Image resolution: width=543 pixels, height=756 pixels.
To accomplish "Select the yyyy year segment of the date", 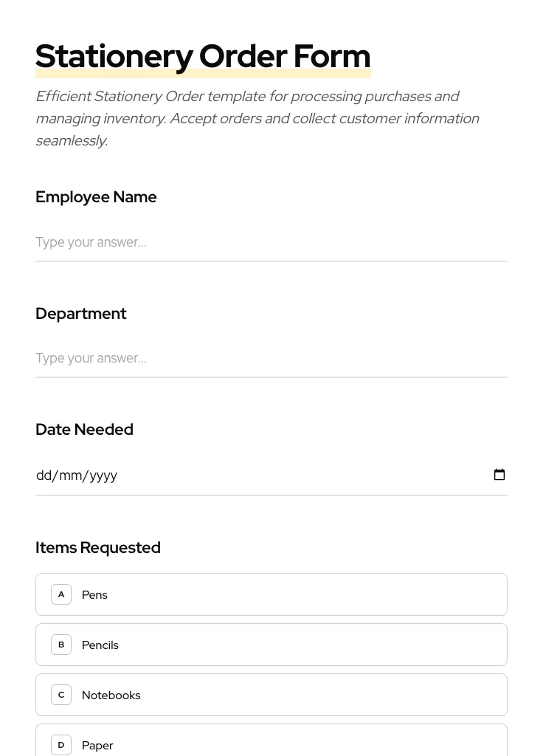I will (103, 475).
